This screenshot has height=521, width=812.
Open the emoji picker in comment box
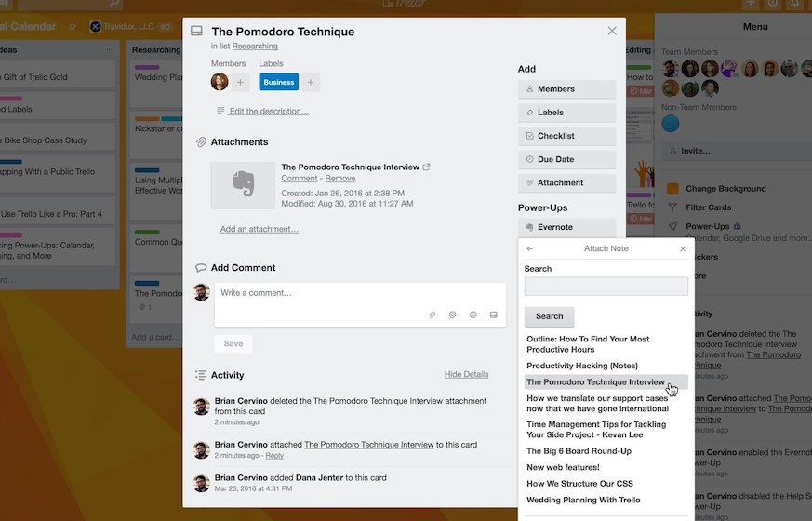(473, 315)
